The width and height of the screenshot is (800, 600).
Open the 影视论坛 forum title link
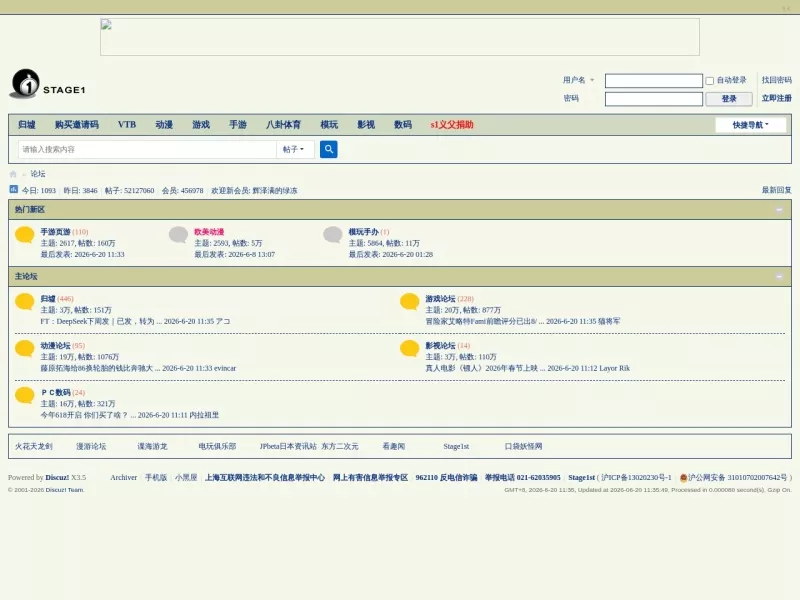(440, 345)
